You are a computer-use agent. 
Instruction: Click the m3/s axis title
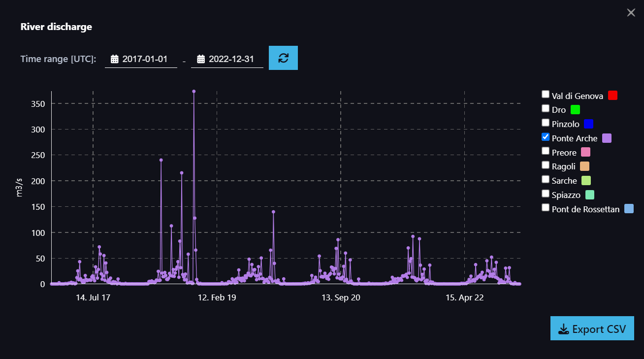pyautogui.click(x=20, y=187)
